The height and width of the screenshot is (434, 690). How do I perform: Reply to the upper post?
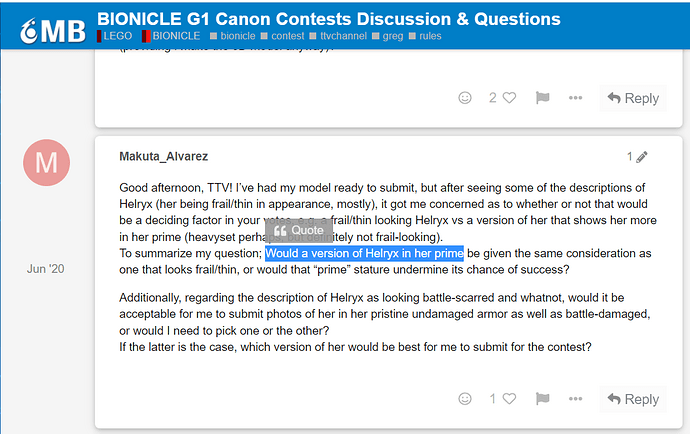click(633, 98)
